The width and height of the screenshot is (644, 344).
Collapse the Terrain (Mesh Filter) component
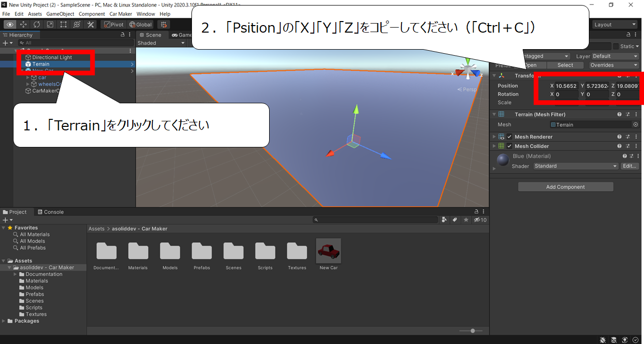click(x=494, y=114)
